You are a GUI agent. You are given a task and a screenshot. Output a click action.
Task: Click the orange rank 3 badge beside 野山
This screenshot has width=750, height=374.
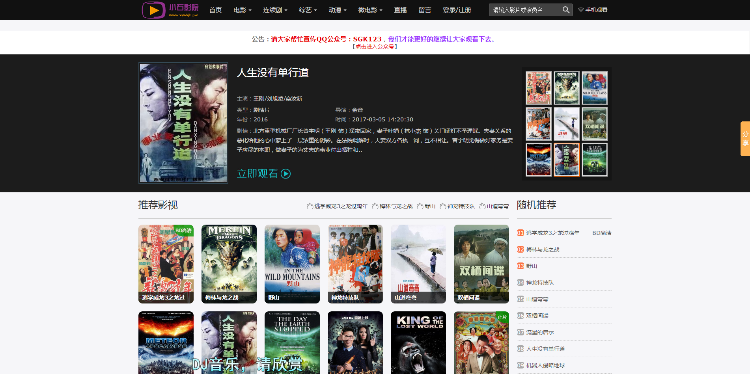click(x=520, y=266)
